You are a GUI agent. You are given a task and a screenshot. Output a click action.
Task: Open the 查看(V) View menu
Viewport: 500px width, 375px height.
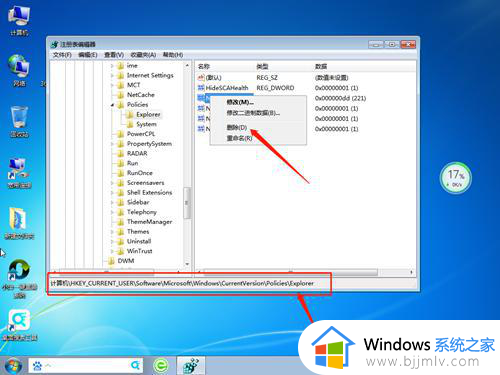click(114, 55)
